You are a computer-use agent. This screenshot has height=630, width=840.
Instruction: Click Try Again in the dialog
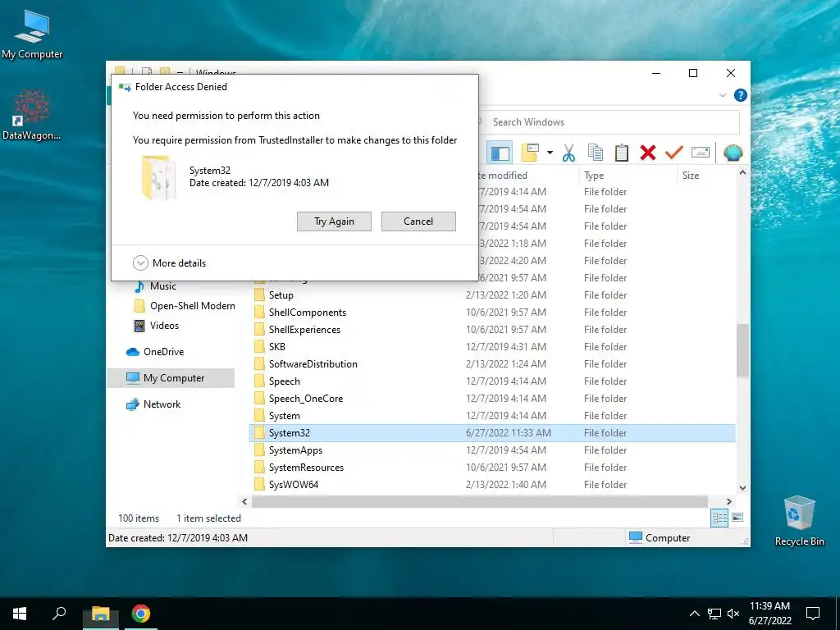[334, 221]
